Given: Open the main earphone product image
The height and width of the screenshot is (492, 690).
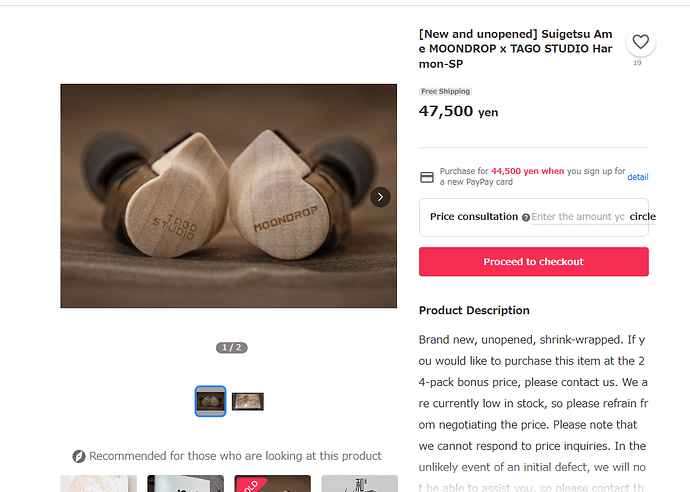Looking at the screenshot, I should point(228,196).
